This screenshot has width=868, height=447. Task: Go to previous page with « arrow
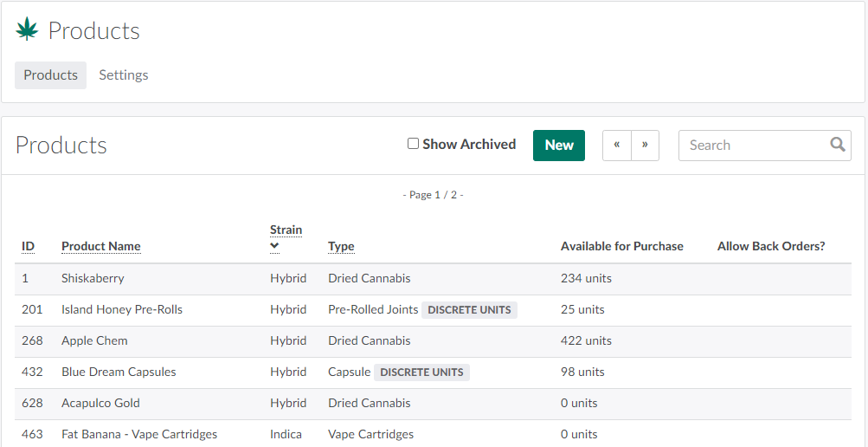pos(616,146)
